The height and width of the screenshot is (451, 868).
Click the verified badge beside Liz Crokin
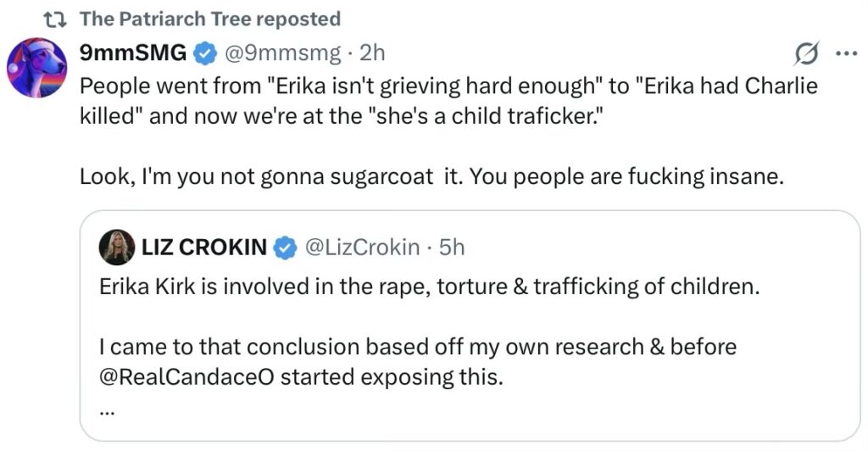(286, 248)
